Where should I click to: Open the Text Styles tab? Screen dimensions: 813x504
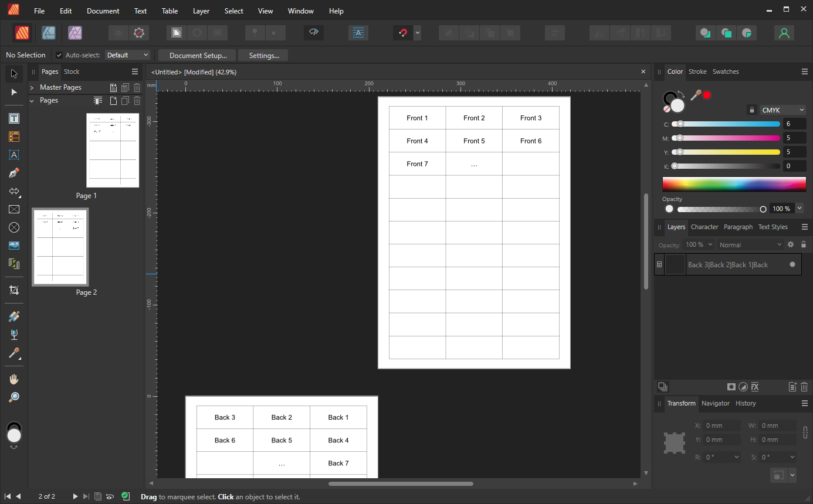[773, 227]
